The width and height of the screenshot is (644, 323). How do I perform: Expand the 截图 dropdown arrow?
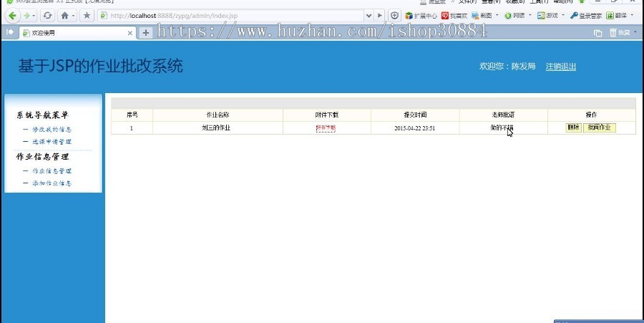[497, 16]
